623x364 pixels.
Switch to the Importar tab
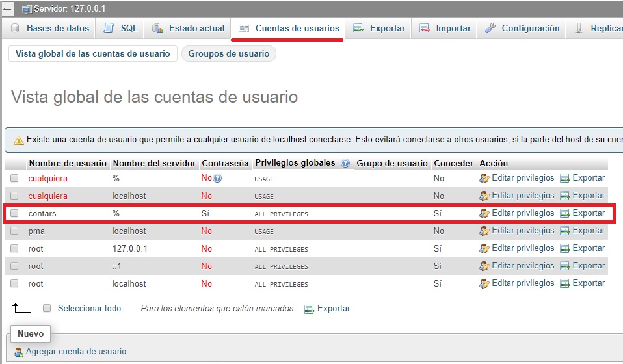[453, 29]
